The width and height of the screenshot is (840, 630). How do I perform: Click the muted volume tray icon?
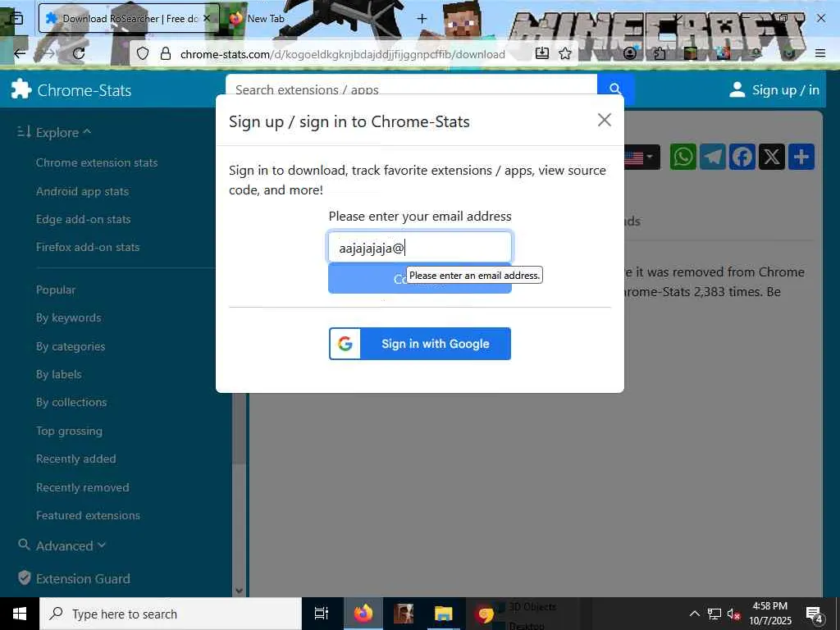click(x=733, y=614)
